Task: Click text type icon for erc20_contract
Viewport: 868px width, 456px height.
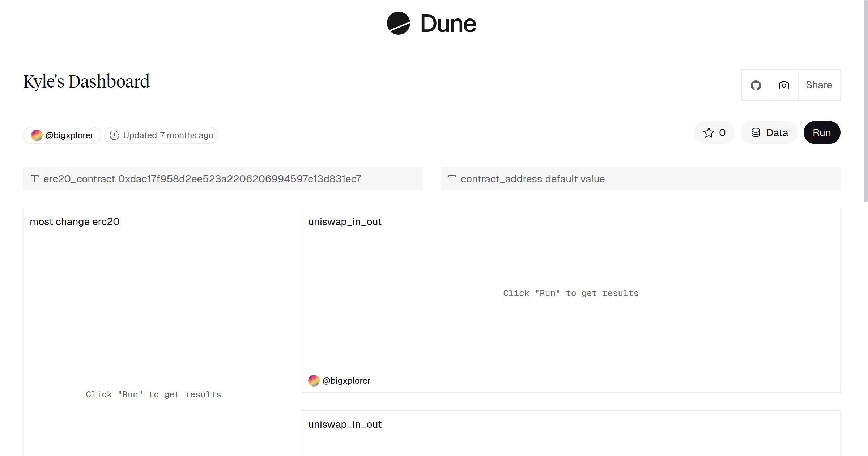Action: [35, 179]
